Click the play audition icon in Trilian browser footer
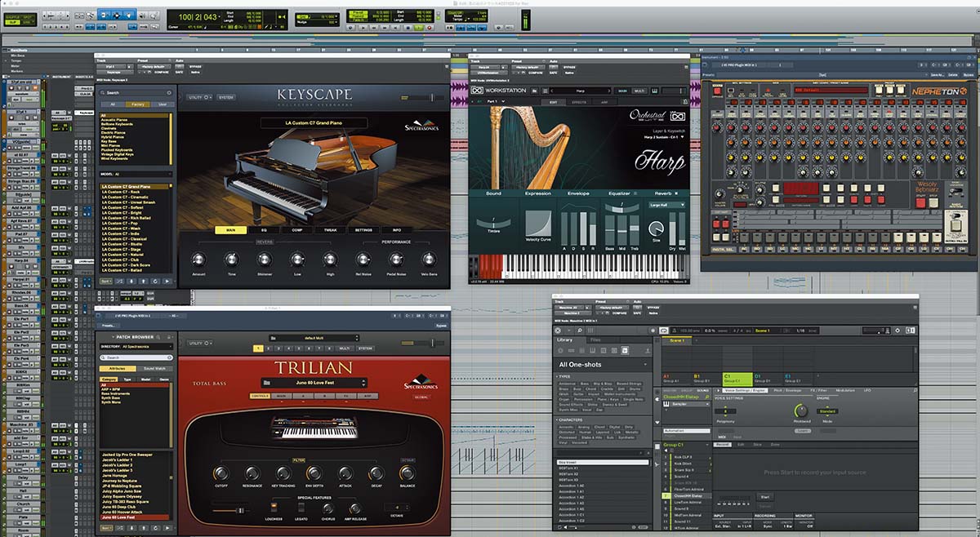This screenshot has height=537, width=980. (x=167, y=528)
